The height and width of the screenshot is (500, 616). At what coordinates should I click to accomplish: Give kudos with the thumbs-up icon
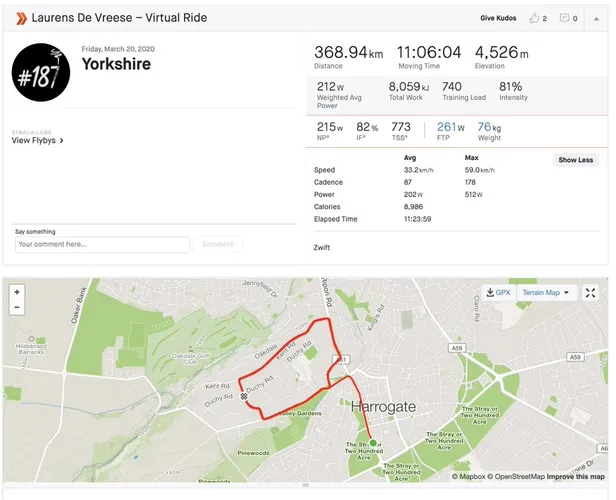[x=534, y=18]
